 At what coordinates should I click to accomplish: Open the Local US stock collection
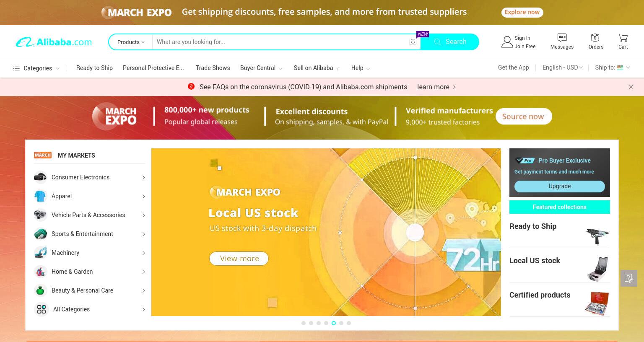click(535, 261)
